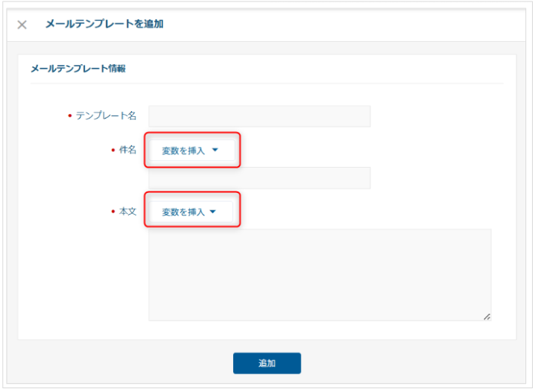The height and width of the screenshot is (392, 538).
Task: Click the divider line under メールテンプレート情報
Action: (x=267, y=83)
